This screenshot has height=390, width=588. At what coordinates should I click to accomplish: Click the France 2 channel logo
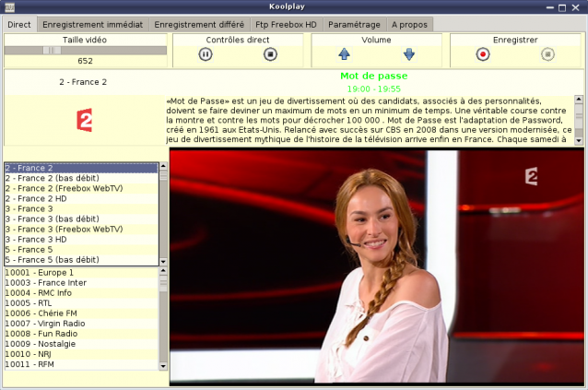[85, 120]
